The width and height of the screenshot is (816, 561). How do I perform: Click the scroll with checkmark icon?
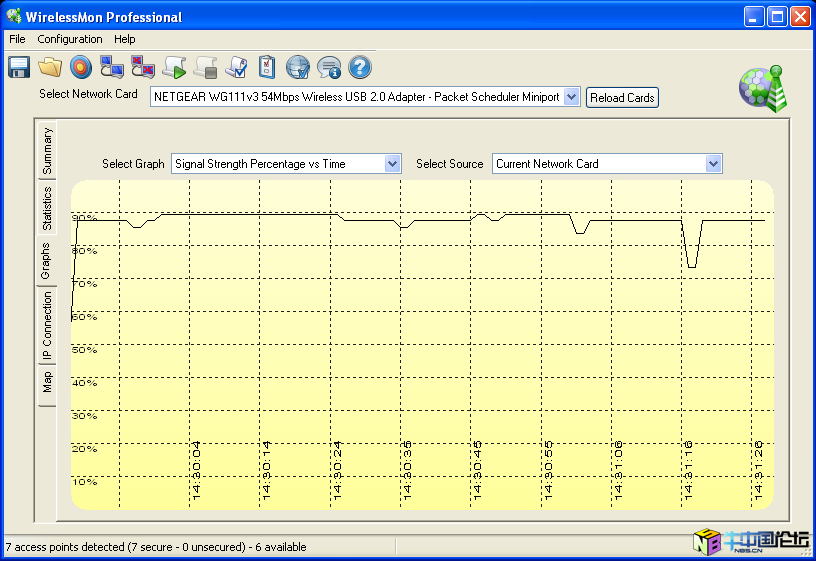pyautogui.click(x=236, y=67)
